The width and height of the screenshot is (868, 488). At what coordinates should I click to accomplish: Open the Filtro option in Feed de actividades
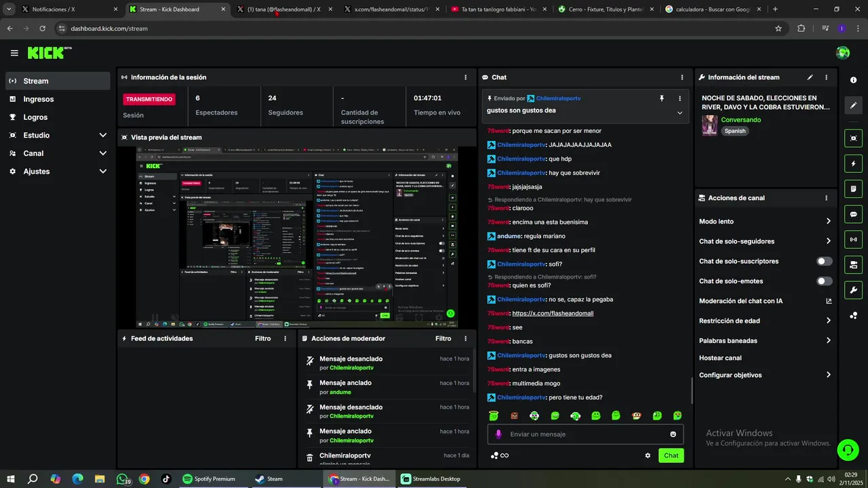pos(262,338)
